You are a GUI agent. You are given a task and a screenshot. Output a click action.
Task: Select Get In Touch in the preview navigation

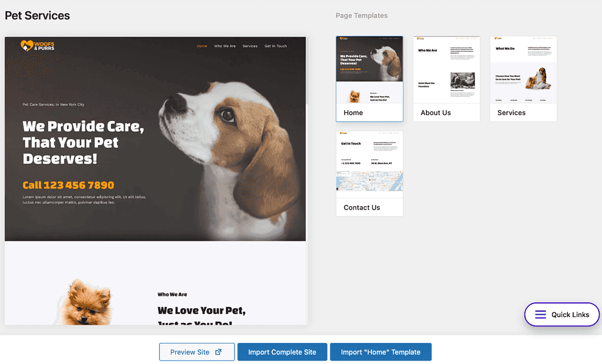275,46
